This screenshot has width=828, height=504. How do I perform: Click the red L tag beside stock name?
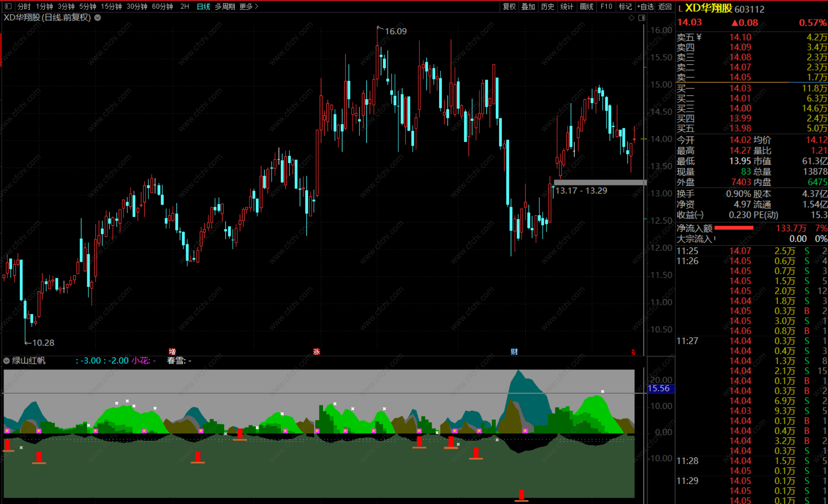pos(680,9)
